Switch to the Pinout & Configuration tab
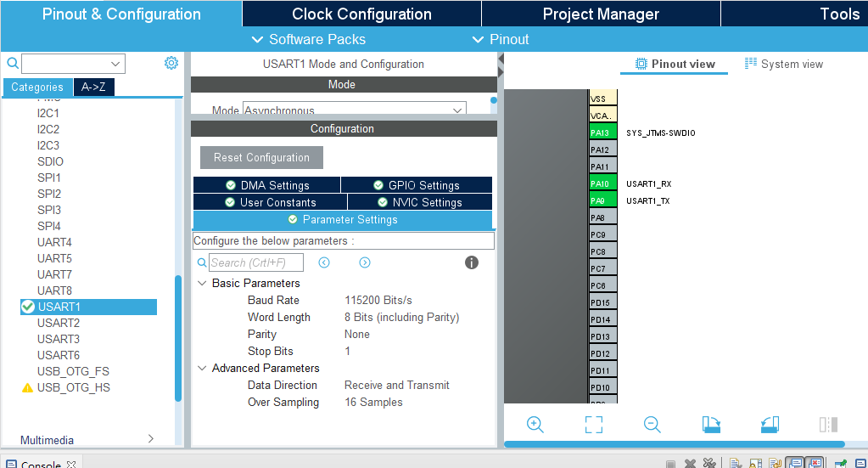Screen dimensions: 868x468 [x=121, y=14]
